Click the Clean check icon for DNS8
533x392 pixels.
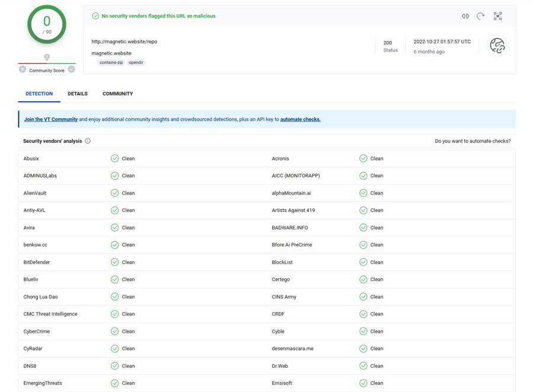coord(115,366)
